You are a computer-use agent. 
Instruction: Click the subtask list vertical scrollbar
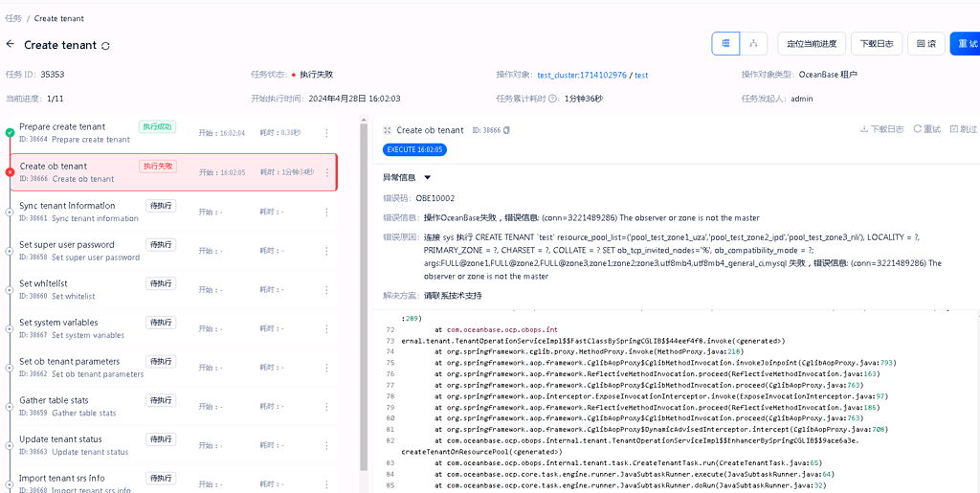(365, 294)
